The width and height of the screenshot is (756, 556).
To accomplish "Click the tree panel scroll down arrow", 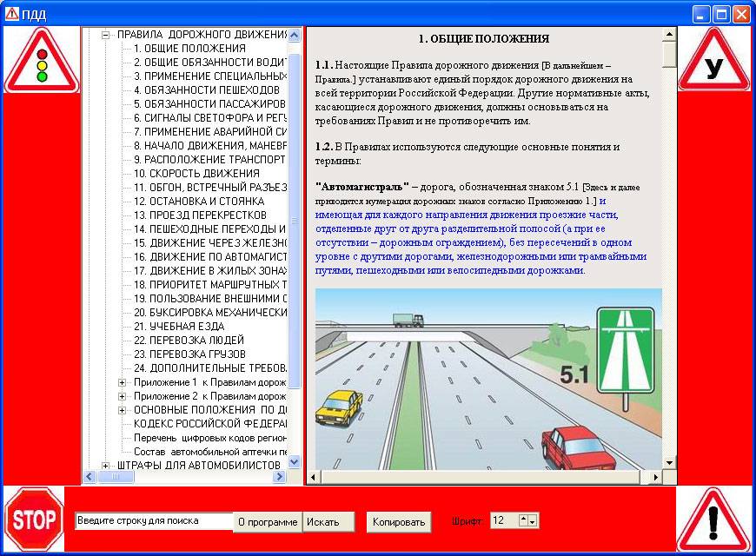I will point(294,462).
